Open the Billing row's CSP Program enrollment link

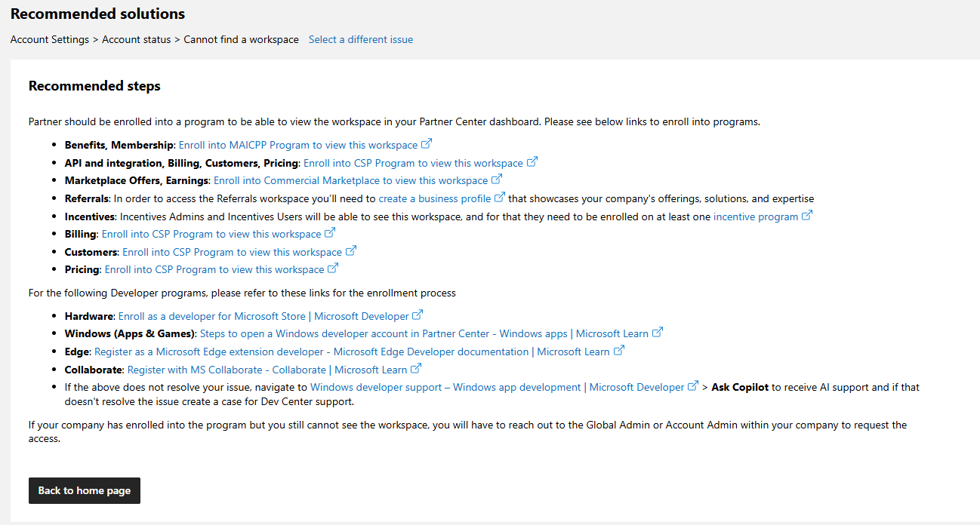[211, 234]
